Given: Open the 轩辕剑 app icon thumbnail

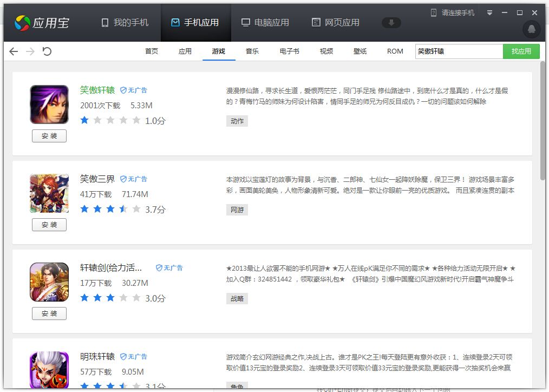Looking at the screenshot, I should pos(49,282).
